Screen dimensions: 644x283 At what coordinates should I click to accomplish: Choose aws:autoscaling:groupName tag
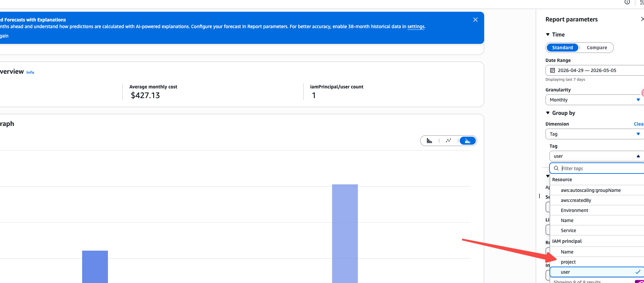[597, 190]
